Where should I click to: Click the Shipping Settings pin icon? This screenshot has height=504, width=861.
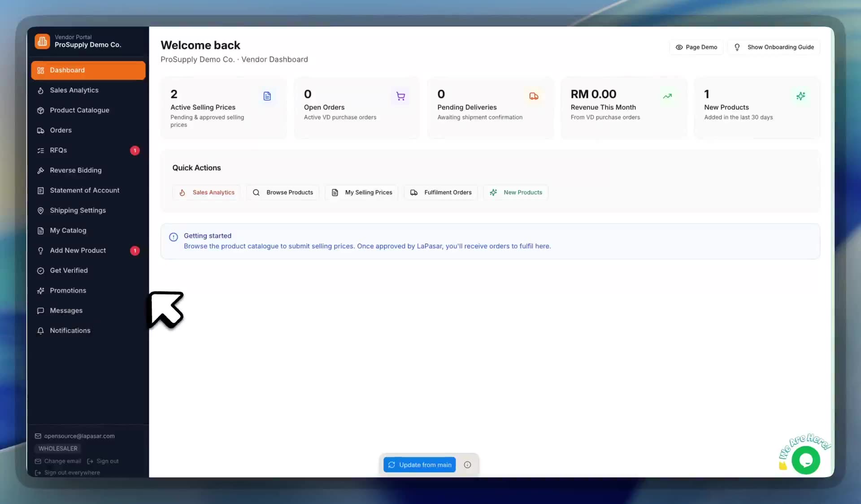[40, 211]
